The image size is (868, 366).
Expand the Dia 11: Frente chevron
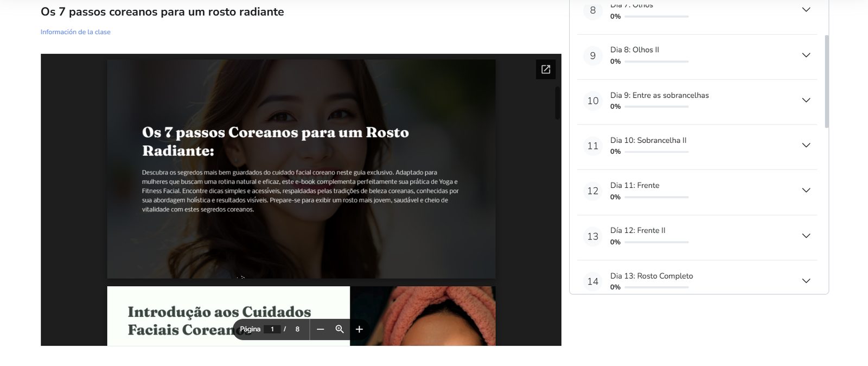tap(806, 191)
